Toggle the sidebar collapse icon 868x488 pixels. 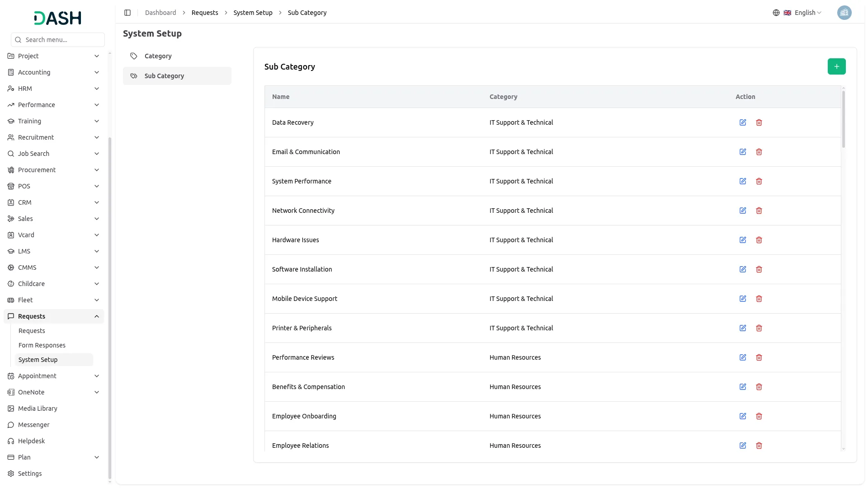[127, 13]
